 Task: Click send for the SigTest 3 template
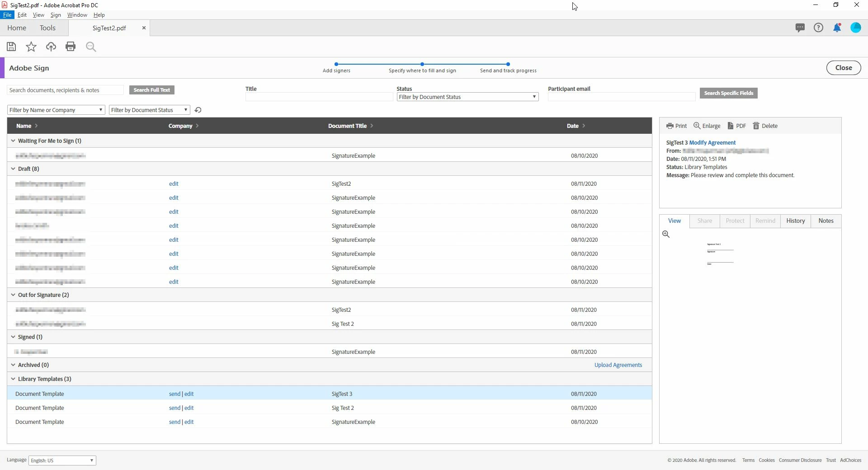175,394
